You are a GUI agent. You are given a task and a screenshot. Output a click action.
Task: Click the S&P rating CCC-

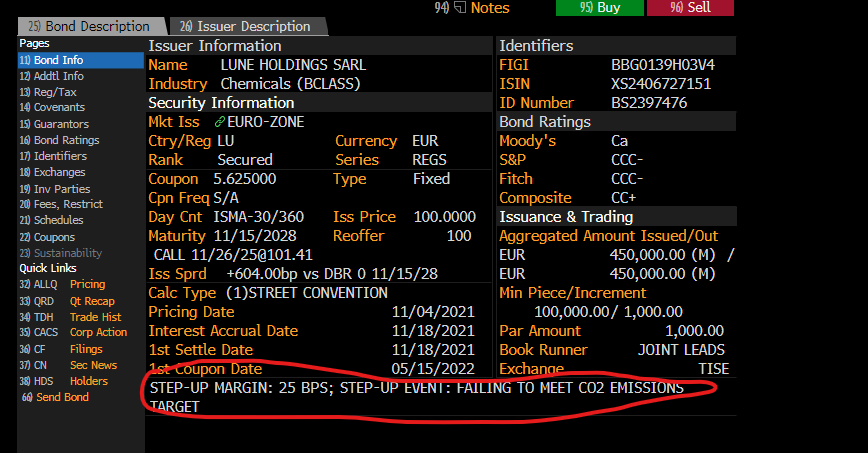click(627, 159)
